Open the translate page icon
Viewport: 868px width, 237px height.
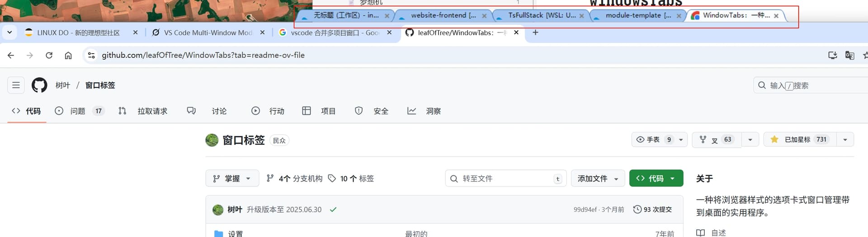[x=849, y=55]
